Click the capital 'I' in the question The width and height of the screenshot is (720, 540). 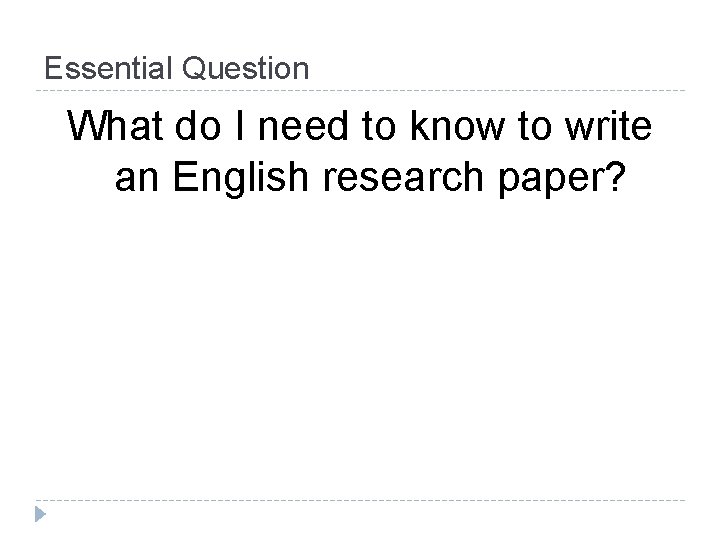pyautogui.click(x=239, y=125)
